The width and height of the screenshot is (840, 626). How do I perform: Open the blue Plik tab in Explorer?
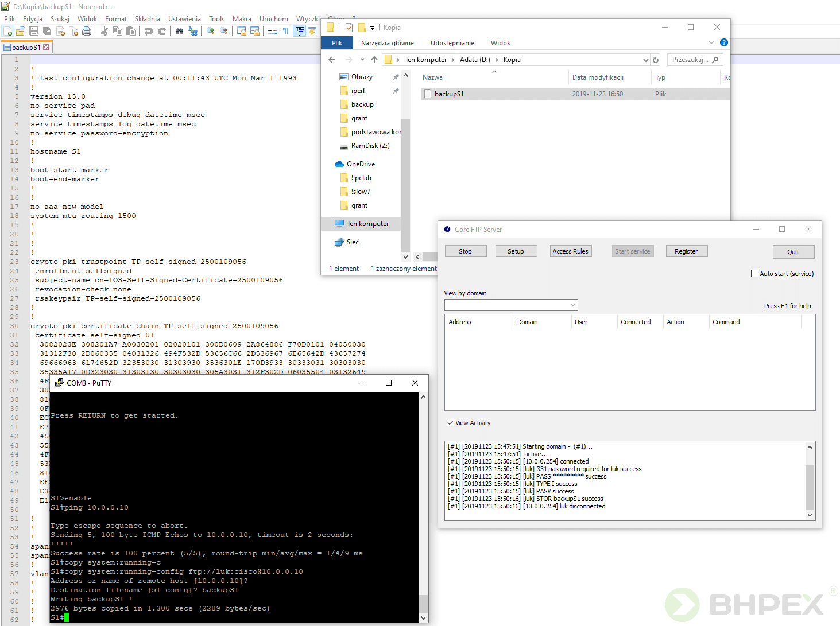[x=337, y=43]
